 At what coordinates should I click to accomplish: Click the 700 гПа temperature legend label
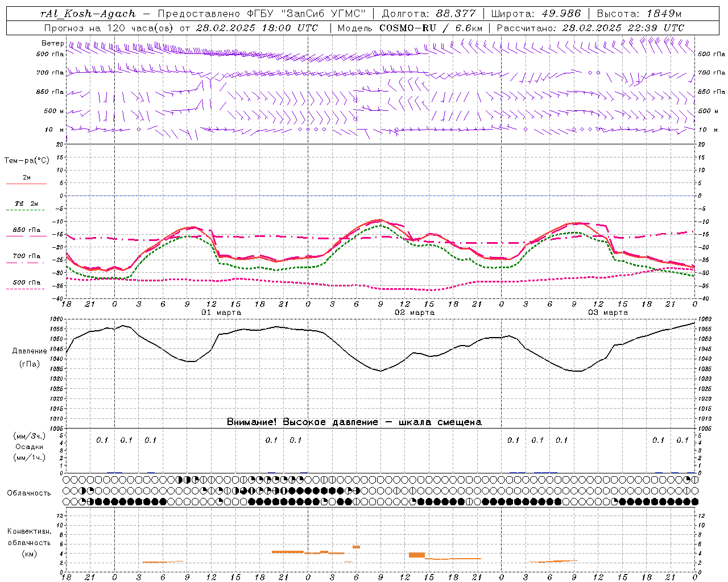point(27,256)
